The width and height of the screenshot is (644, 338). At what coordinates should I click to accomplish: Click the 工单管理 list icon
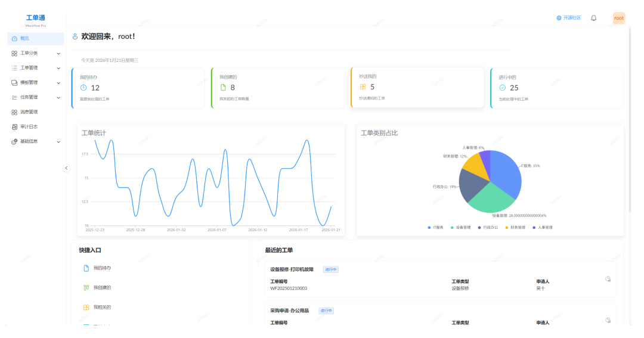click(14, 68)
